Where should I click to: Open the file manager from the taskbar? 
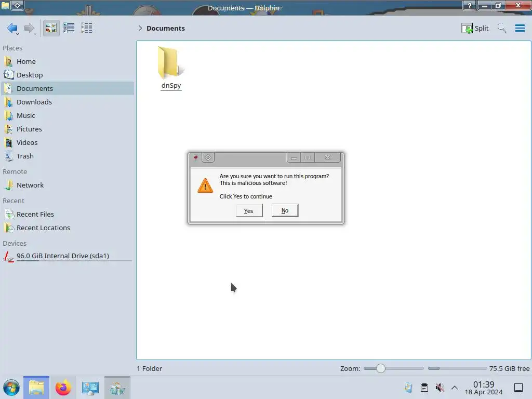[36, 388]
